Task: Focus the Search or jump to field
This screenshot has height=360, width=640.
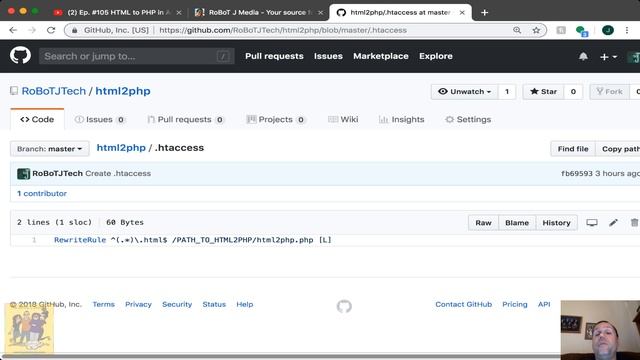Action: [137, 56]
